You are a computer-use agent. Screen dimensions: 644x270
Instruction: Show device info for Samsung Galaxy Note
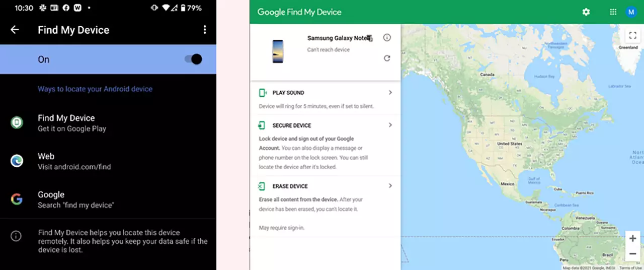tap(387, 37)
